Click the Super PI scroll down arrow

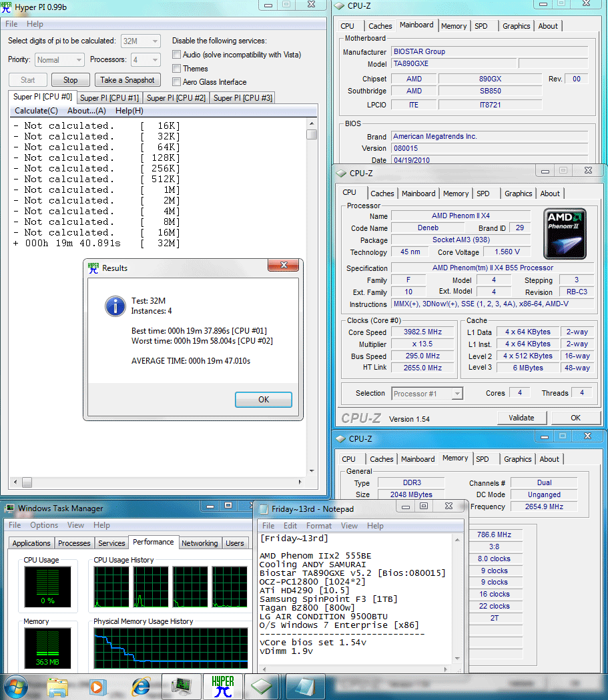(312, 471)
